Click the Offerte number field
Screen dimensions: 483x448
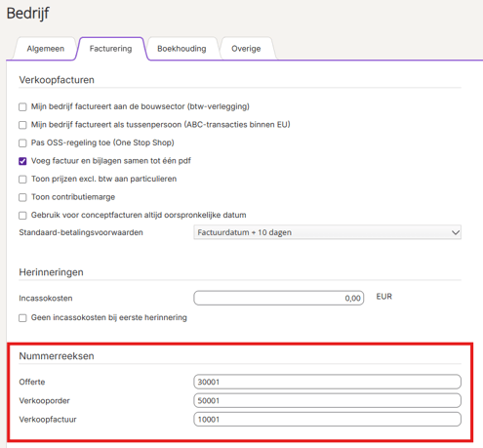click(x=327, y=382)
